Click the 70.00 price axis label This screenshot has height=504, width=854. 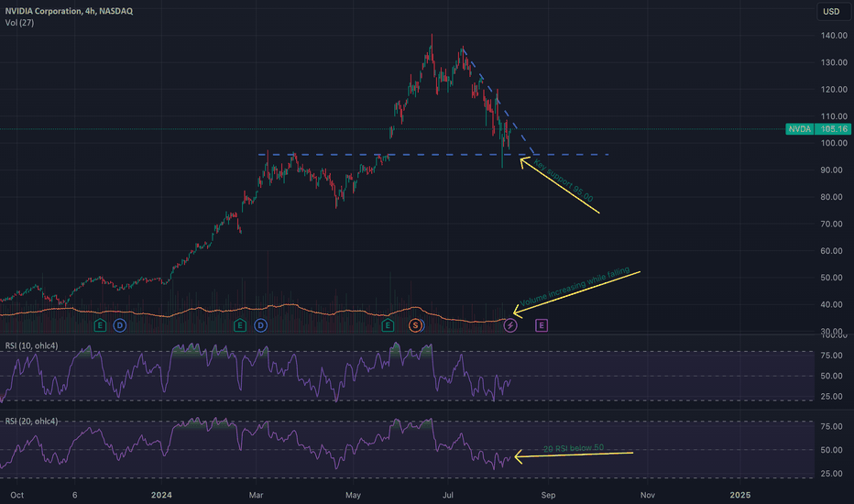click(x=832, y=224)
